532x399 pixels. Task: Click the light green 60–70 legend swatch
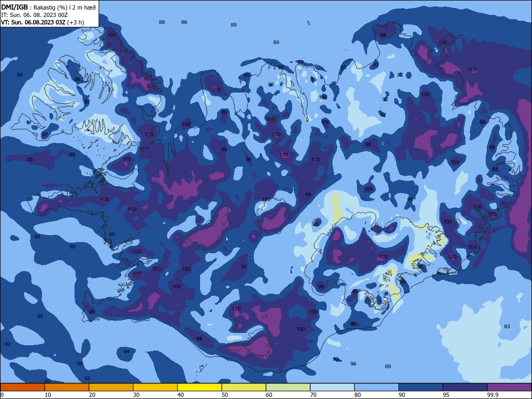click(x=288, y=387)
